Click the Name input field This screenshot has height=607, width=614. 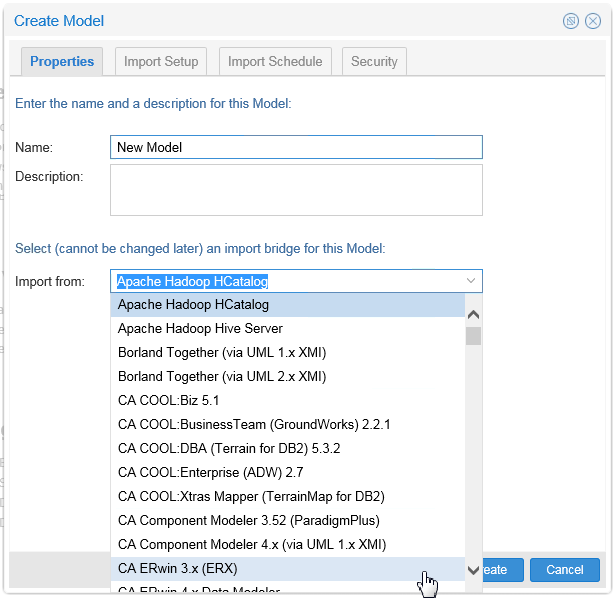pyautogui.click(x=296, y=147)
